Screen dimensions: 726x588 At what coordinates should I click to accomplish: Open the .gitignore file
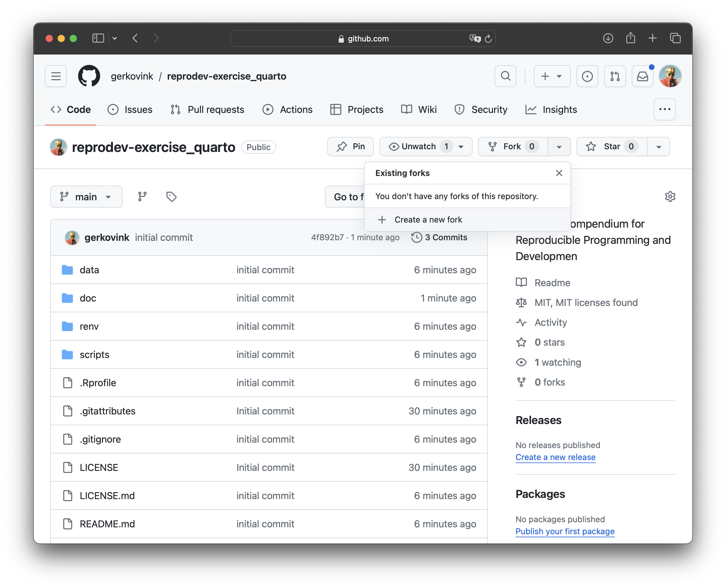tap(100, 439)
